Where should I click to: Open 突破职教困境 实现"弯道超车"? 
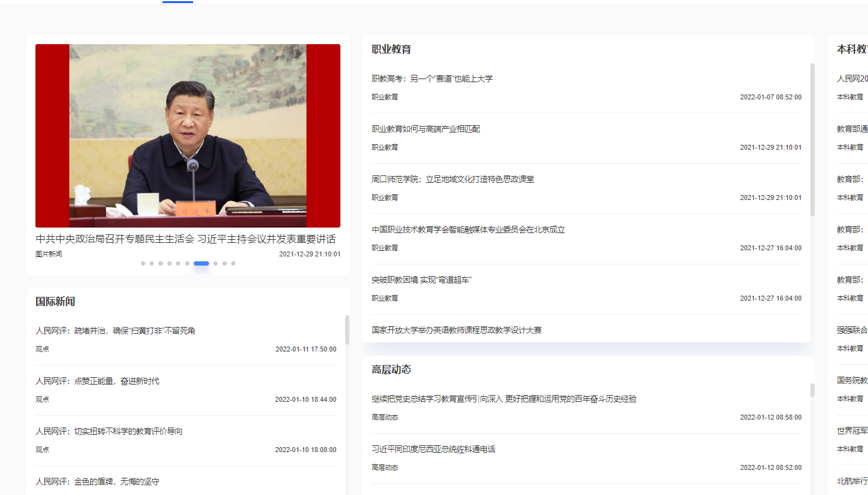(423, 279)
